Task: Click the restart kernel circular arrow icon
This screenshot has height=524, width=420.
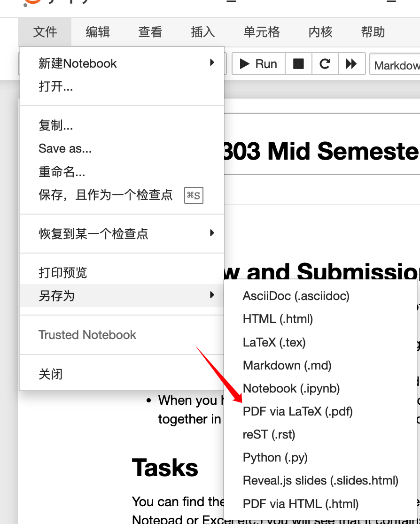Action: (325, 64)
